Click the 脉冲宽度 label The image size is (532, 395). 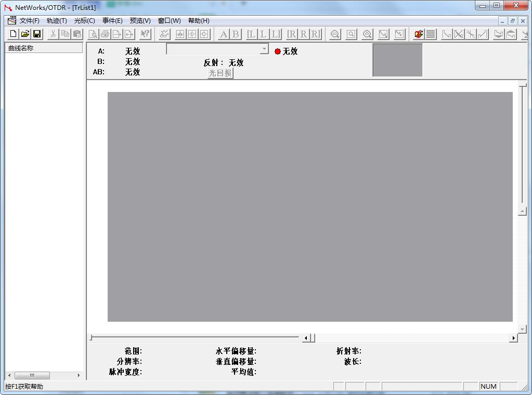coord(125,372)
